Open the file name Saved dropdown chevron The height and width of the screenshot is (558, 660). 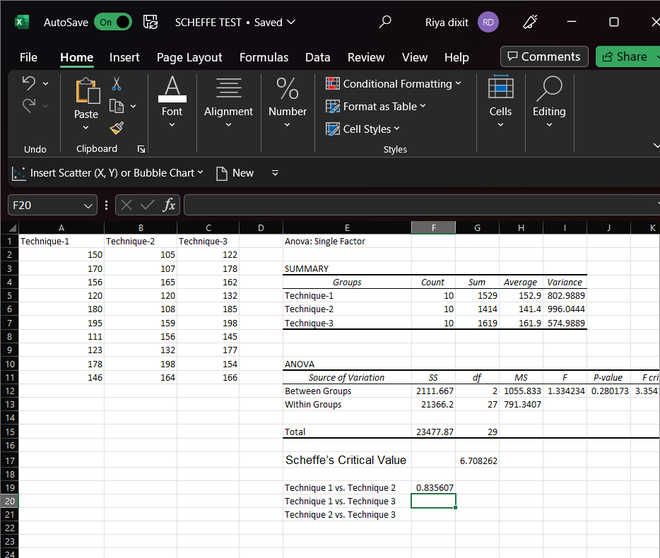point(291,22)
